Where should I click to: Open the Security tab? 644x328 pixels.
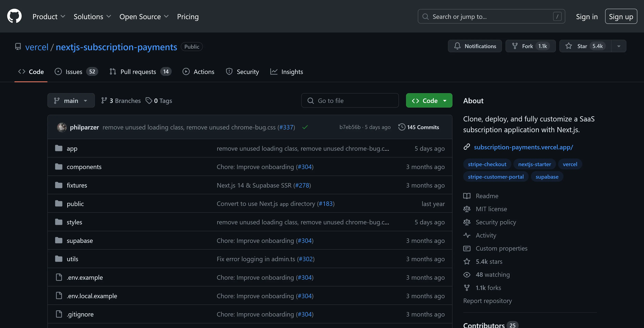click(x=242, y=72)
